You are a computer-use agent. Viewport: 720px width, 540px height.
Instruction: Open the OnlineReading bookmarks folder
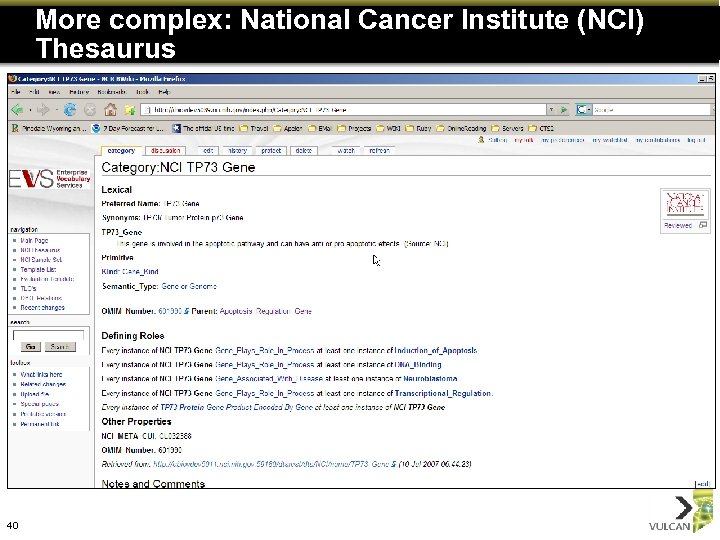click(x=461, y=128)
